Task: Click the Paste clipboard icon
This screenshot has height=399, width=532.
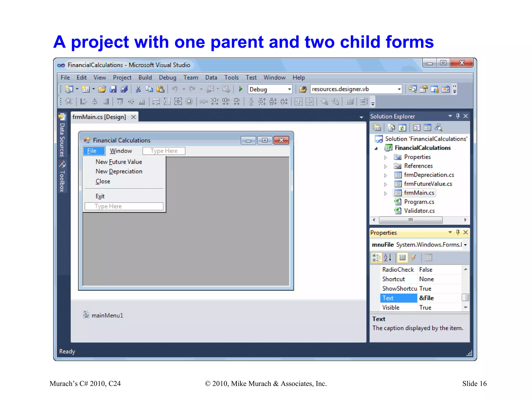Action: pyautogui.click(x=160, y=89)
